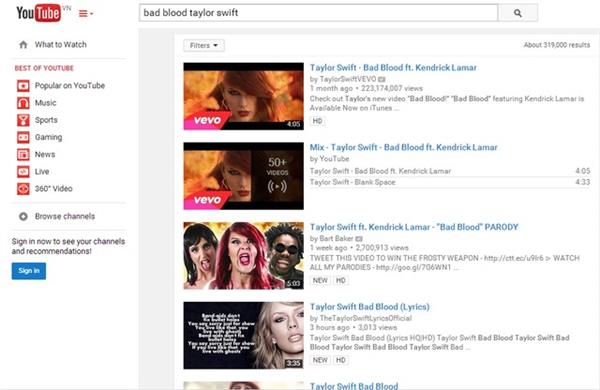
Task: Open the http://goo.gl/706WN1 link in parody description
Action: (413, 267)
